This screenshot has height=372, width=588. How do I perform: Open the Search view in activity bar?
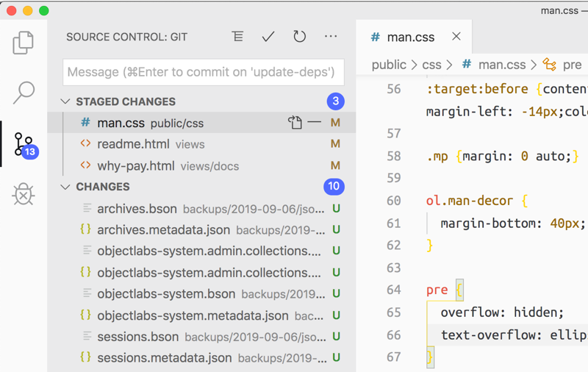[x=24, y=92]
